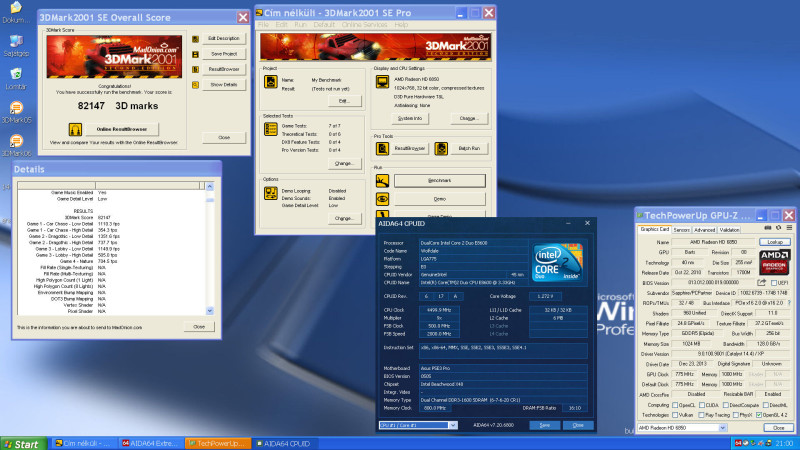Viewport: 800px width, 450px height.
Task: Click the Save Project button
Action: point(224,54)
